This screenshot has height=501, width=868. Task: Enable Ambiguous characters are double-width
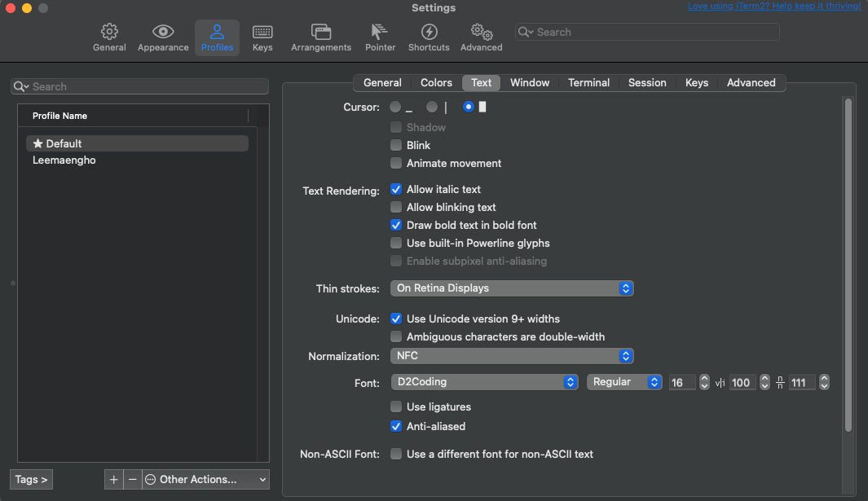(x=396, y=336)
